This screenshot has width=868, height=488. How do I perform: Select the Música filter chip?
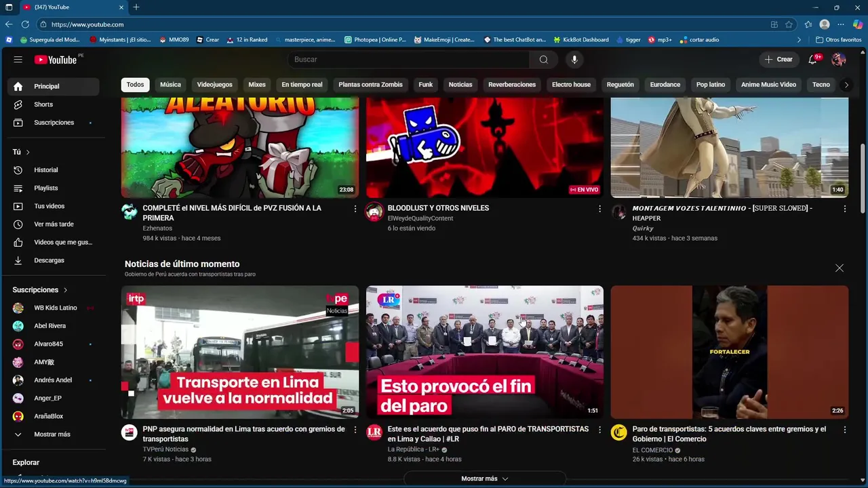pyautogui.click(x=170, y=85)
